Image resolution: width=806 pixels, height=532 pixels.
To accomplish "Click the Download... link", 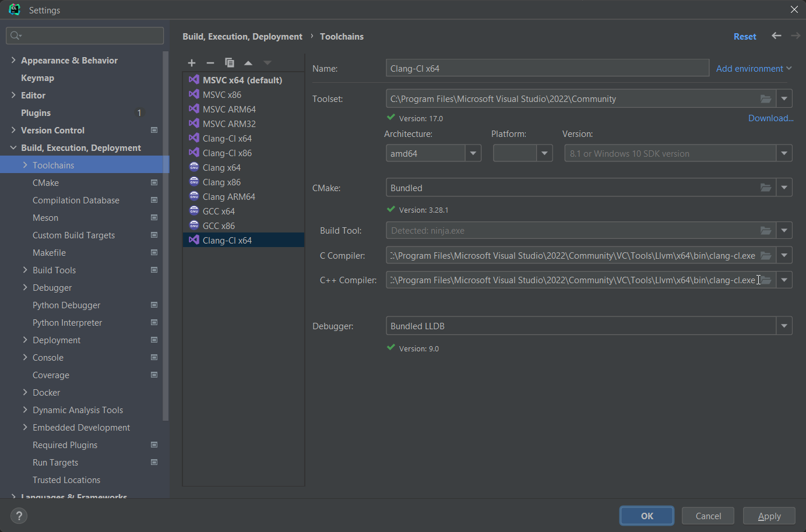I will point(770,118).
